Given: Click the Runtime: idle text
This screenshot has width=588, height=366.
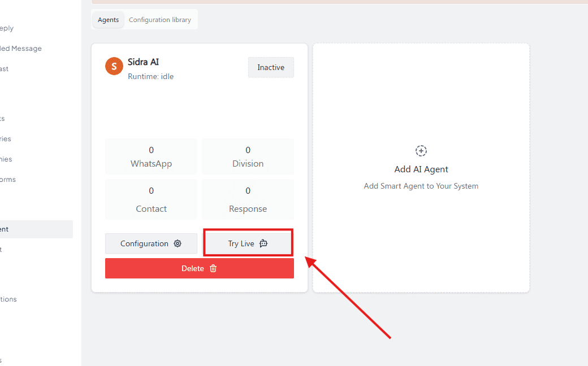Looking at the screenshot, I should coord(151,76).
